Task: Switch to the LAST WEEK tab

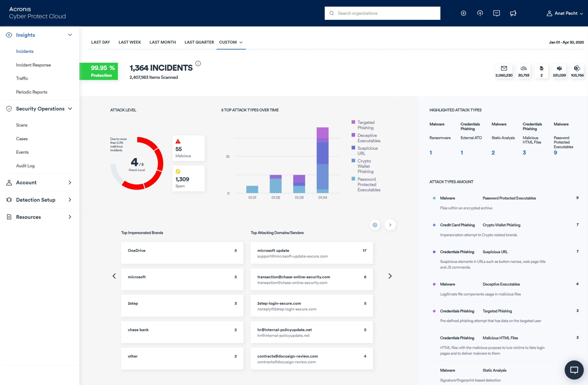Action: tap(129, 42)
